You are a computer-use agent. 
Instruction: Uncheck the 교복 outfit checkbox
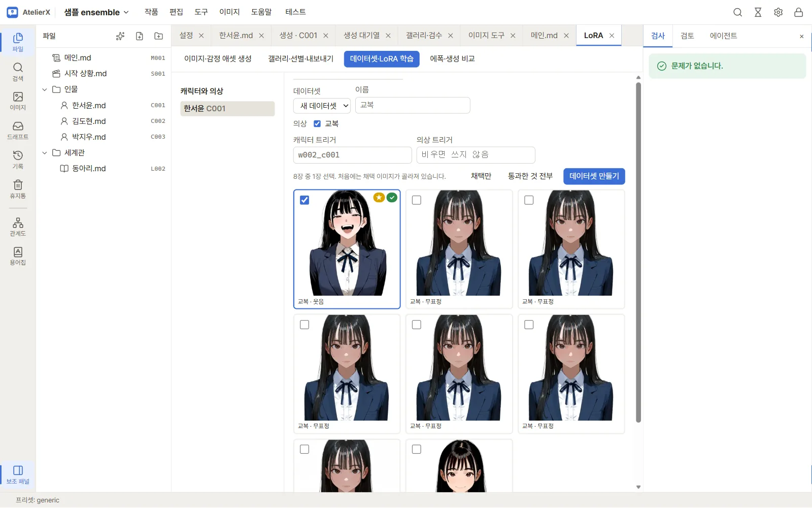tap(317, 123)
